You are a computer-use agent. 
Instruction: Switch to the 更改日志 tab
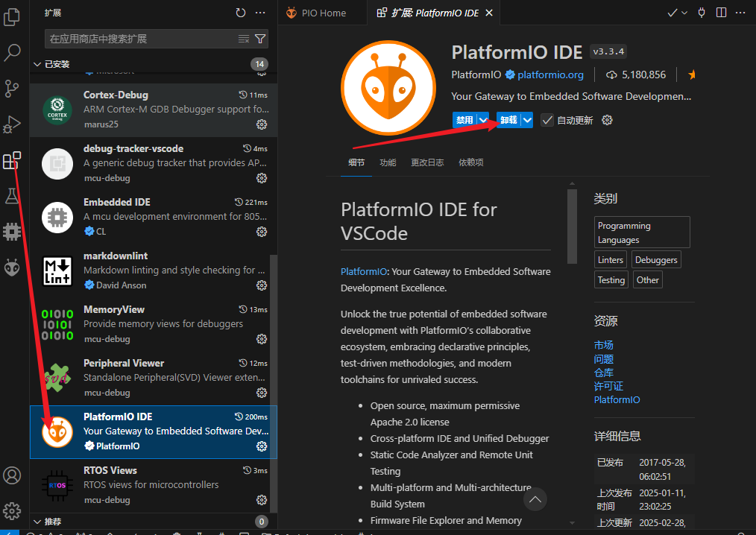pos(427,162)
